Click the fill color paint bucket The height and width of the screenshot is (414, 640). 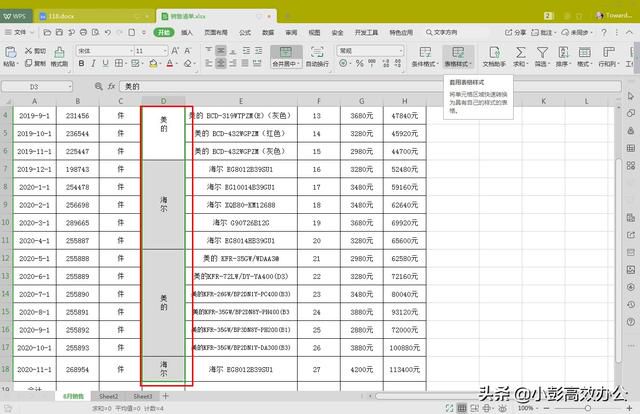click(153, 64)
